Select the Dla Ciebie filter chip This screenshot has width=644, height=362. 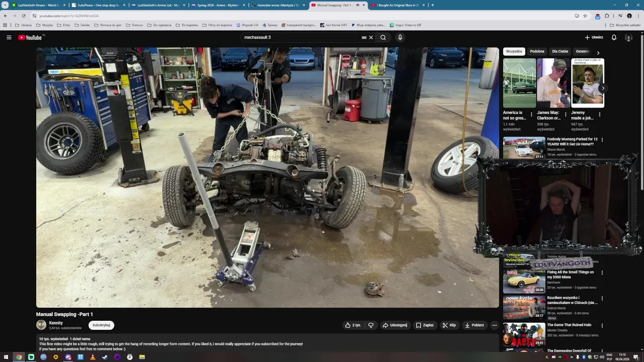(560, 51)
